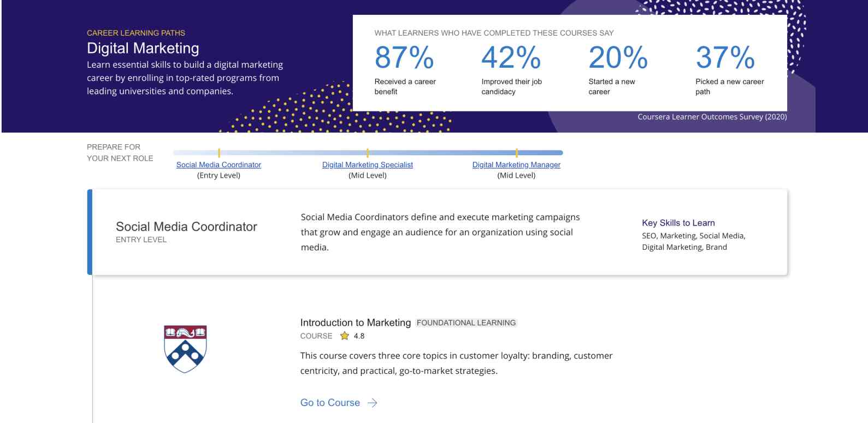Click the 37% new career path statistic
Image resolution: width=868 pixels, height=423 pixels.
[725, 57]
